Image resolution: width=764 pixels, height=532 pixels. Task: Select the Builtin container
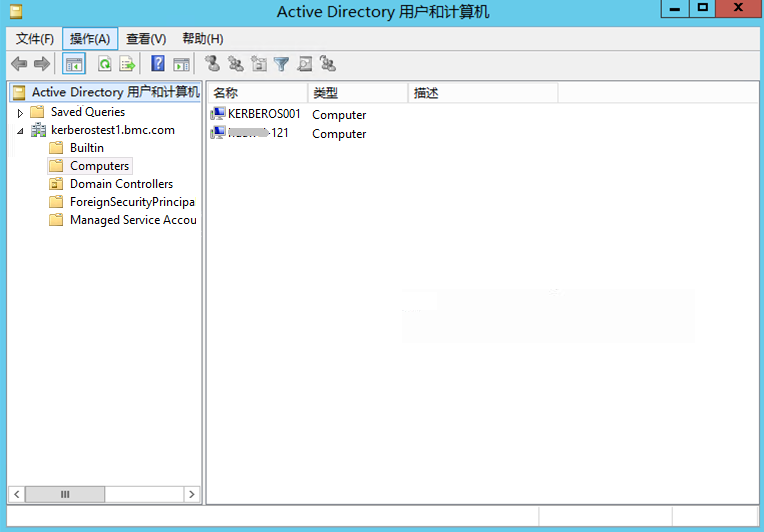click(x=87, y=148)
